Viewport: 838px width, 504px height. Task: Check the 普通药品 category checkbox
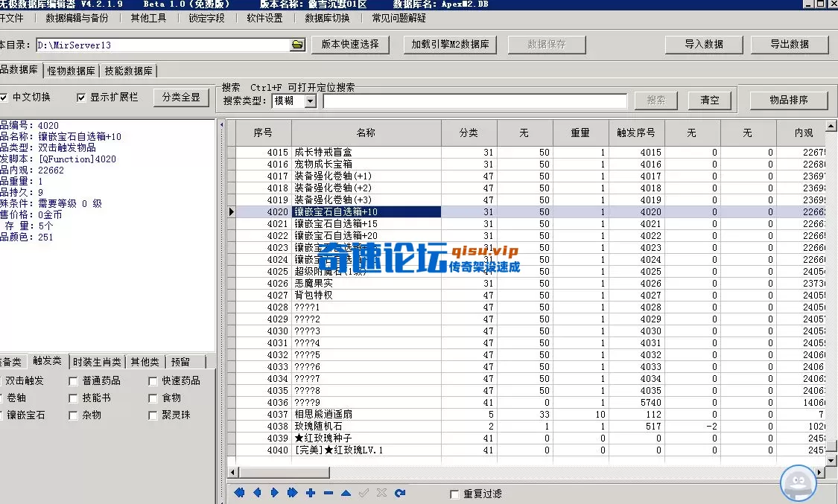[72, 380]
